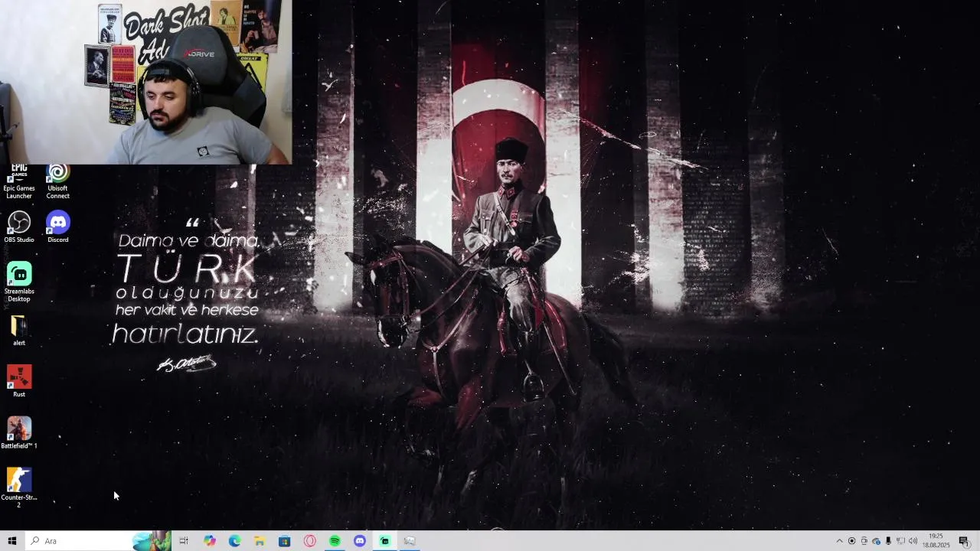This screenshot has width=980, height=551.
Task: Open the 19:25 clock and date flyout
Action: point(936,541)
